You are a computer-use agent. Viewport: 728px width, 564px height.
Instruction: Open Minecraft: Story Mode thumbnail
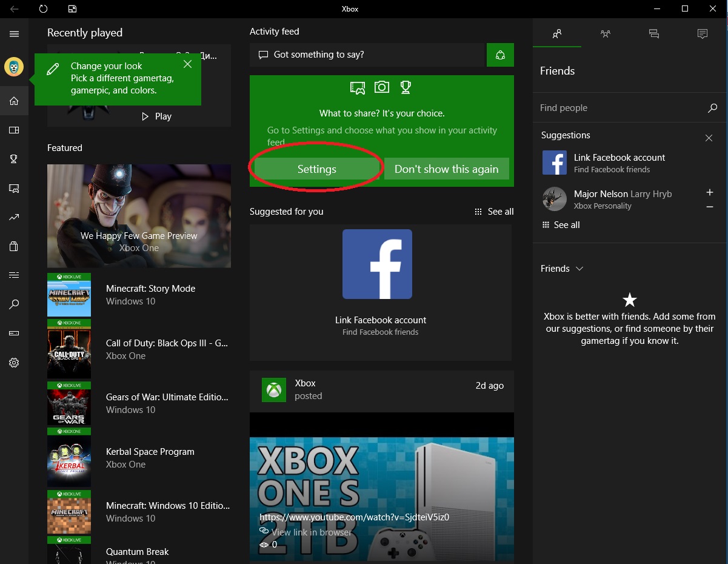click(69, 295)
